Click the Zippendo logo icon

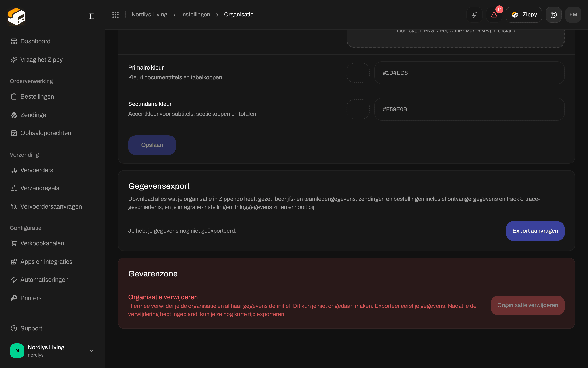click(x=16, y=16)
